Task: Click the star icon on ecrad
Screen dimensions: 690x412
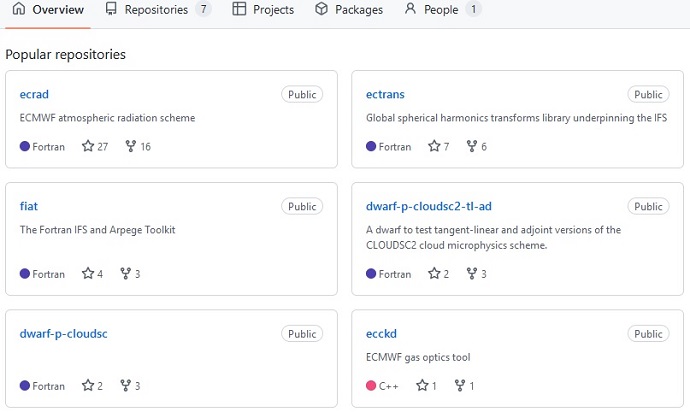Action: (x=88, y=146)
